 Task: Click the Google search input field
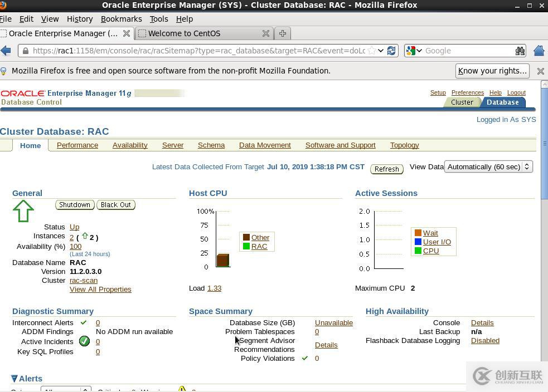468,51
